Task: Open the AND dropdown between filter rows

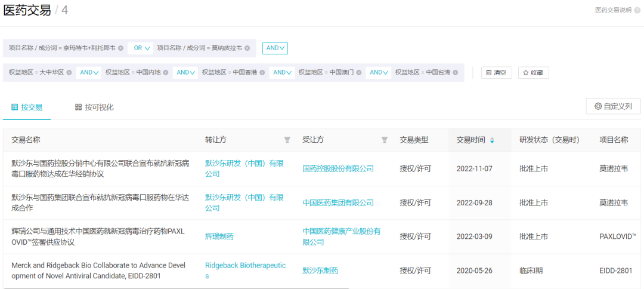Action: (x=275, y=48)
